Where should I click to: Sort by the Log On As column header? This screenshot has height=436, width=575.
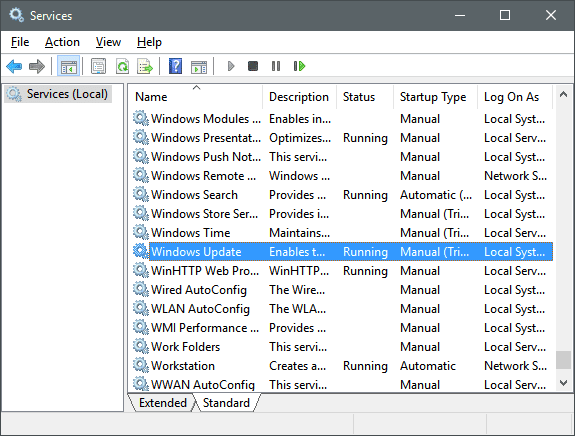click(515, 97)
